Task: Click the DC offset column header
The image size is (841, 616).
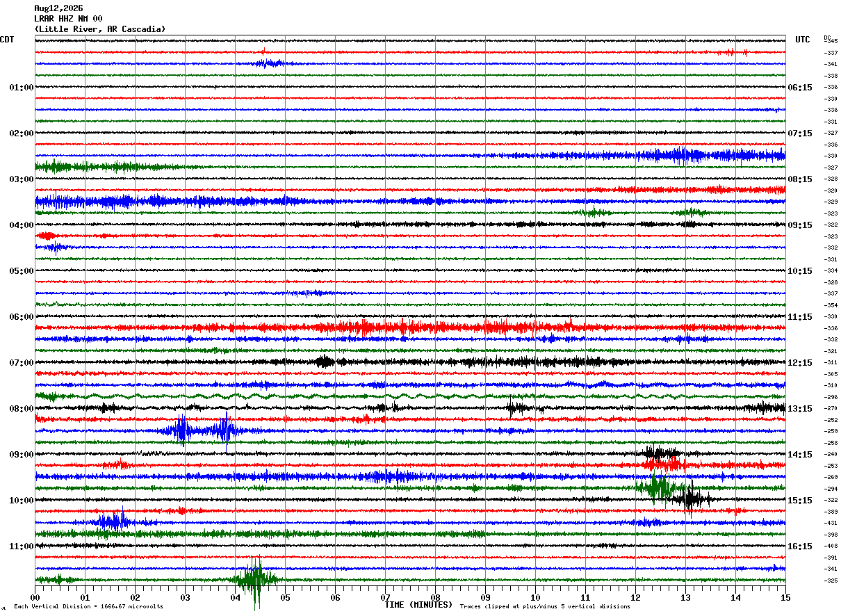Action: click(x=827, y=37)
